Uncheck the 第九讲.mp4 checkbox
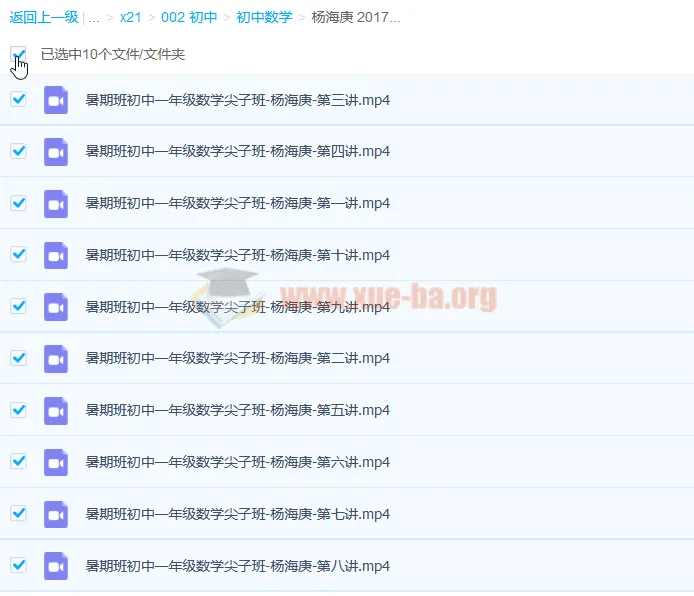The height and width of the screenshot is (596, 694). tap(18, 306)
